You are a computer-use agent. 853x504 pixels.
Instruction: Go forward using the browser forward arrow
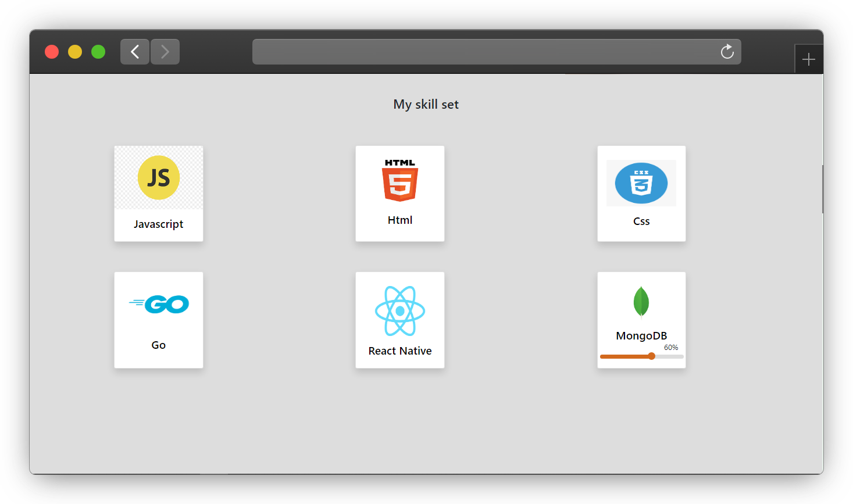[165, 52]
